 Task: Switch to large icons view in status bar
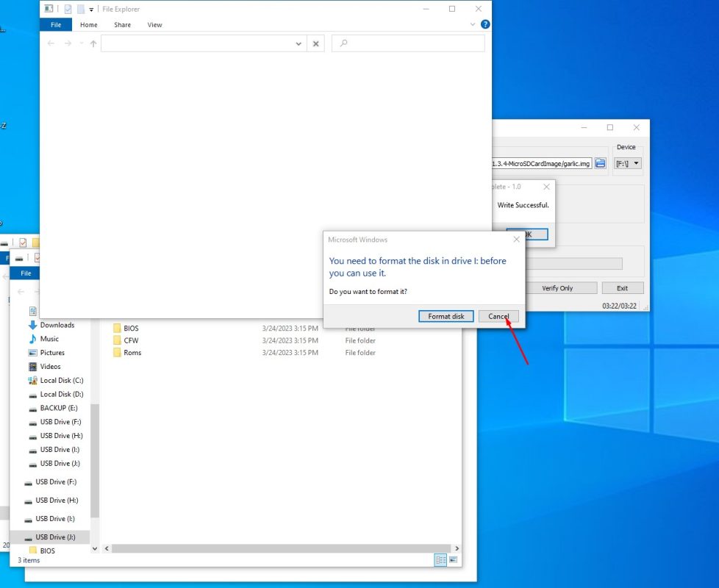pos(453,560)
